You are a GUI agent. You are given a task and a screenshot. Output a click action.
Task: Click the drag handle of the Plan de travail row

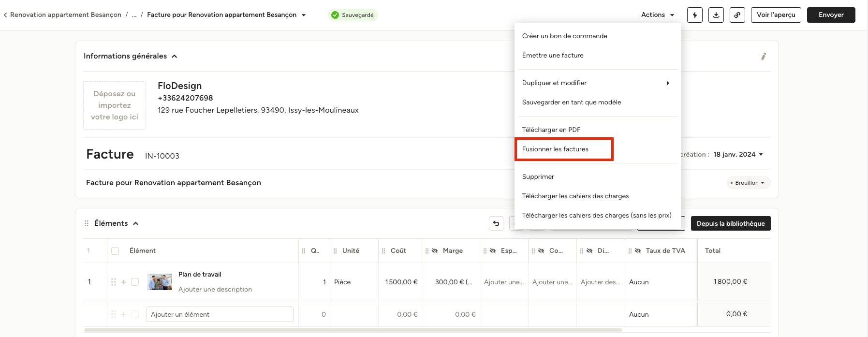[x=114, y=282]
